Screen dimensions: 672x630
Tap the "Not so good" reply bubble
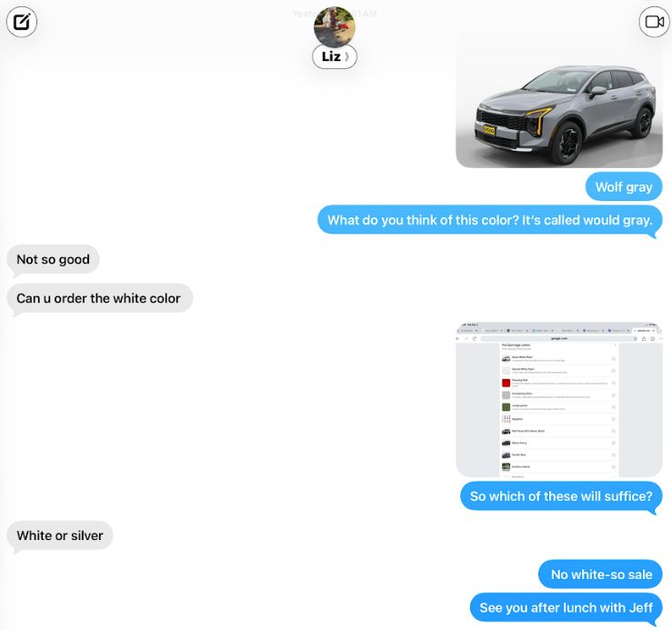[53, 259]
